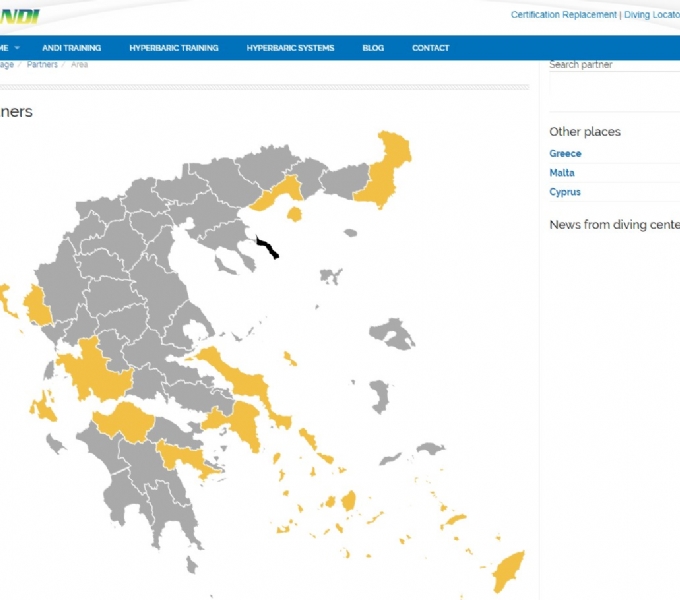Open the Hyperbaric Training menu
The height and width of the screenshot is (600, 680).
coord(174,48)
